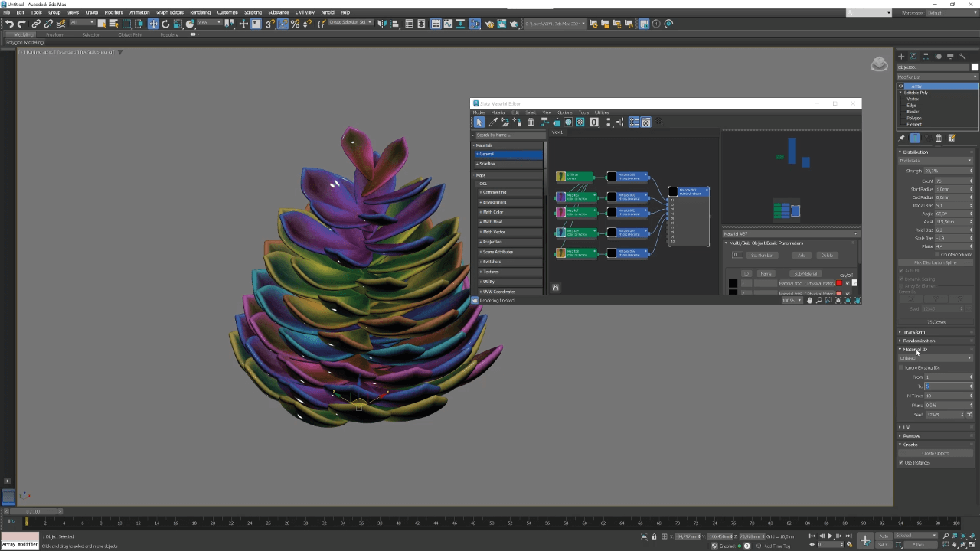
Task: Click the Sub-Material column header button
Action: (x=805, y=273)
